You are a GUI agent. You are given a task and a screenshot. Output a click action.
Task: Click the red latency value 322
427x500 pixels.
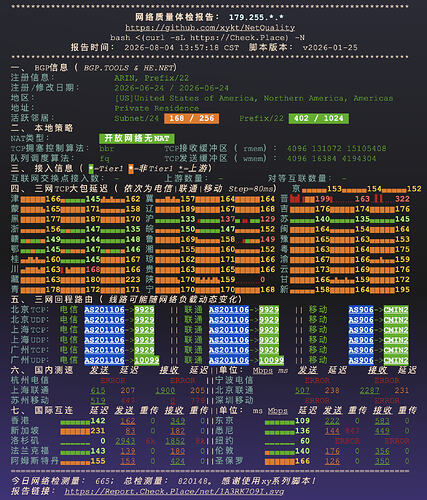click(402, 199)
